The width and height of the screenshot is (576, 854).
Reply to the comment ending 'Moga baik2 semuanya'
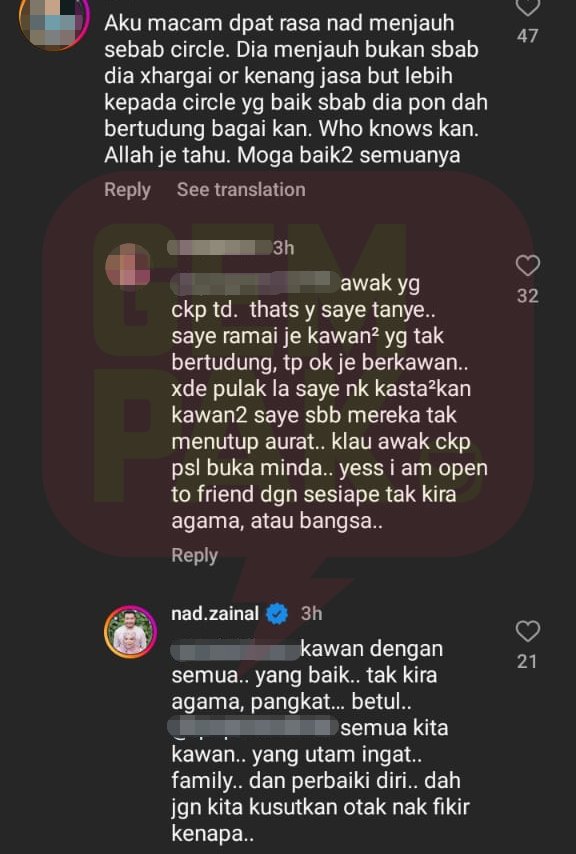[127, 190]
